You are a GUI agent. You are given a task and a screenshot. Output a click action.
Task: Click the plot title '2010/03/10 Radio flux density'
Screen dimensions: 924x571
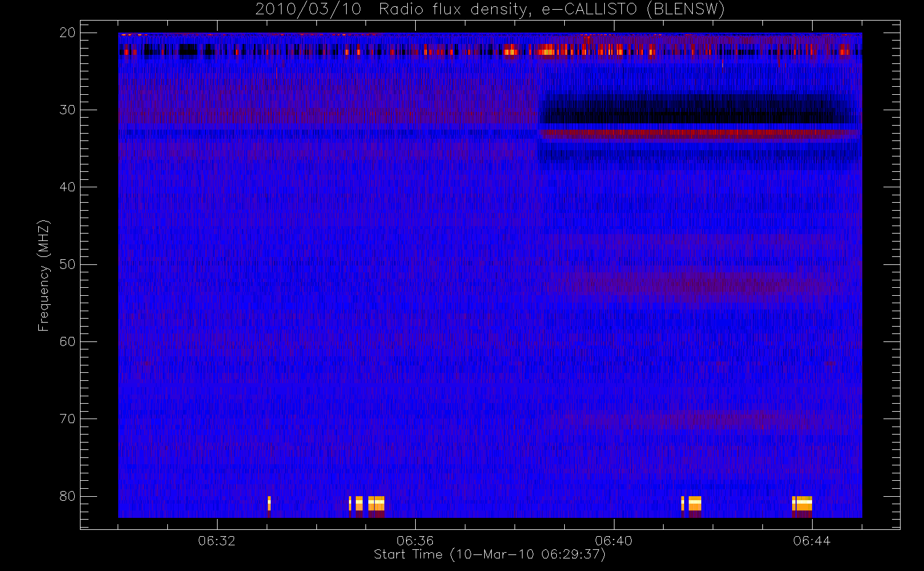point(490,9)
